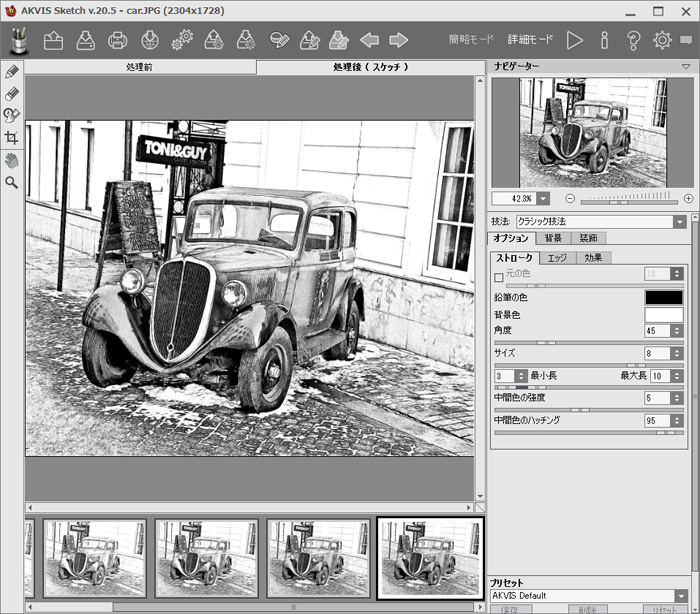700x614 pixels.
Task: Select the オプション tab
Action: [511, 238]
